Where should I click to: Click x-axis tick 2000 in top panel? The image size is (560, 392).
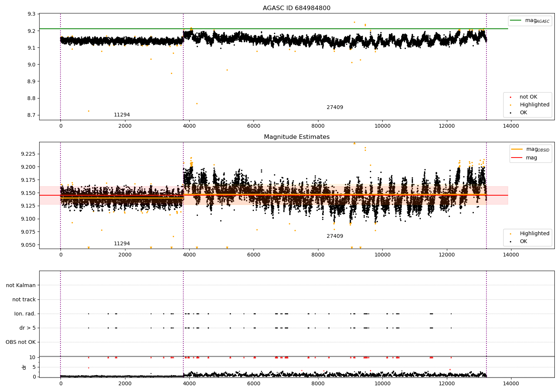pos(125,126)
